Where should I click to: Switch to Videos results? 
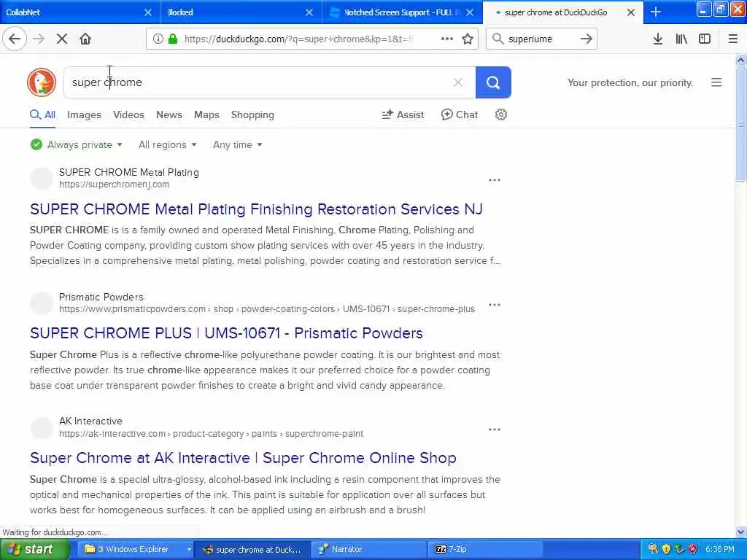(x=128, y=114)
